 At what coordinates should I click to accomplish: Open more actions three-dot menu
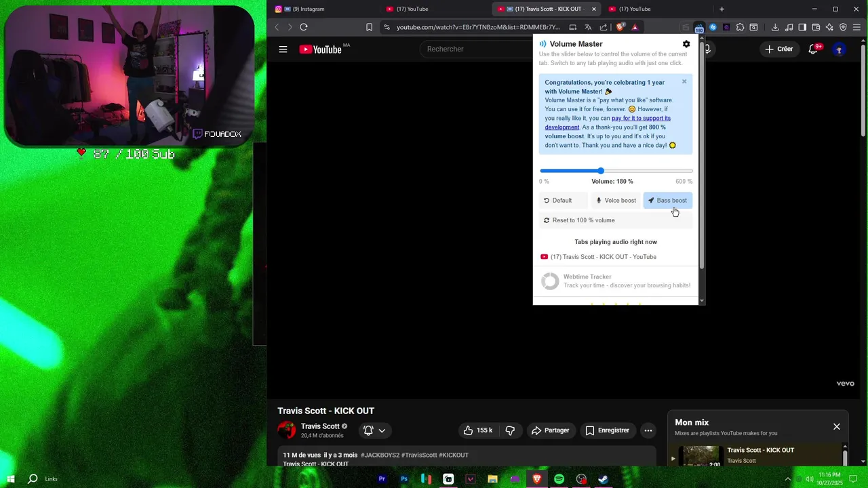click(x=648, y=430)
